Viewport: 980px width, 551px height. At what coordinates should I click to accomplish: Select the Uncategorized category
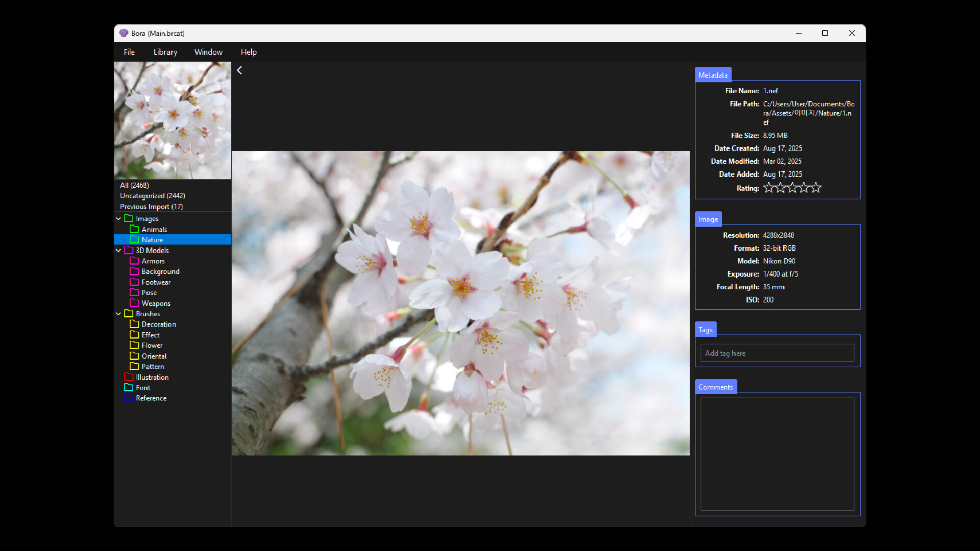tap(153, 195)
